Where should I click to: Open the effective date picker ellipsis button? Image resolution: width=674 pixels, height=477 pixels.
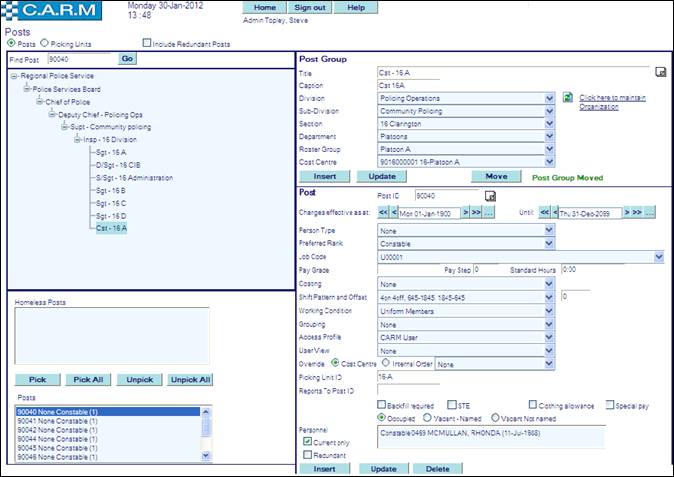coord(490,213)
